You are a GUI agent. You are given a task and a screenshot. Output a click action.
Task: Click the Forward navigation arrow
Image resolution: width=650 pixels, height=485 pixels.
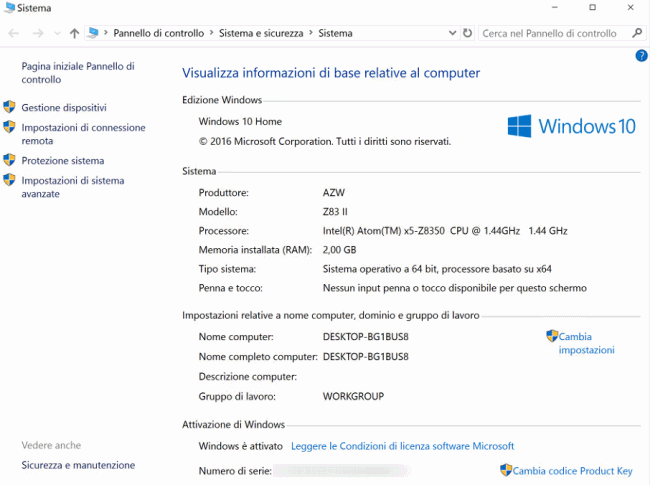37,33
